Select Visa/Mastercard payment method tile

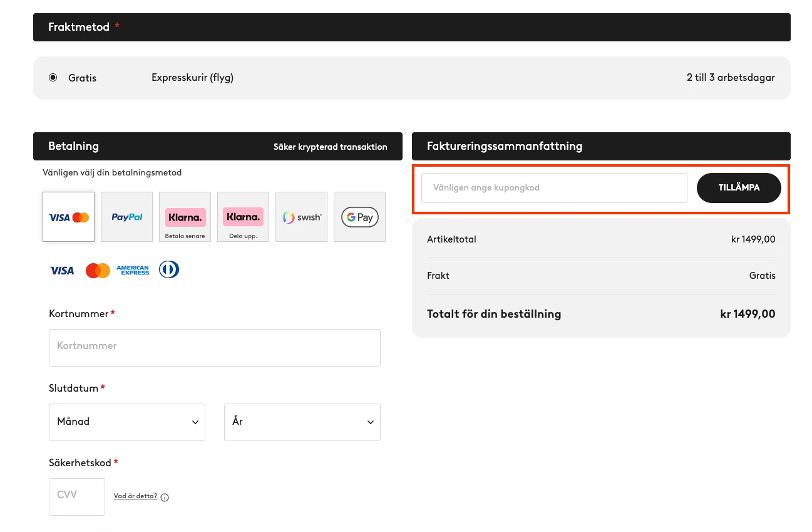point(68,217)
